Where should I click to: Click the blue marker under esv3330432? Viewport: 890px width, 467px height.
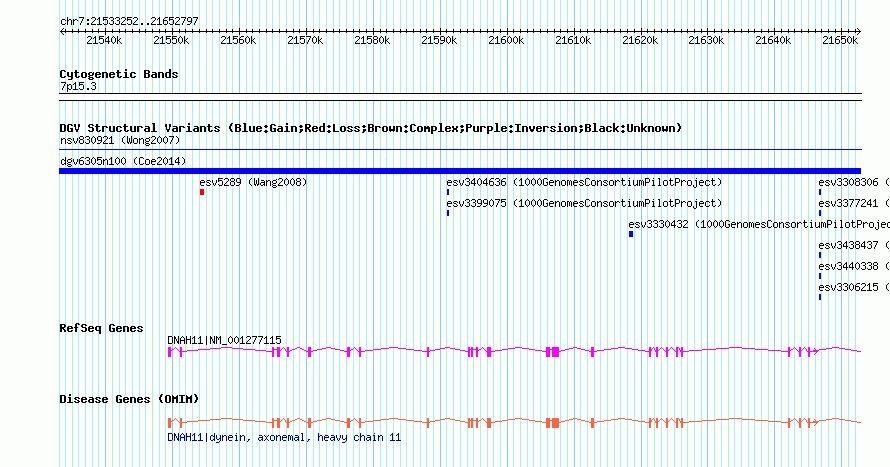coord(631,234)
